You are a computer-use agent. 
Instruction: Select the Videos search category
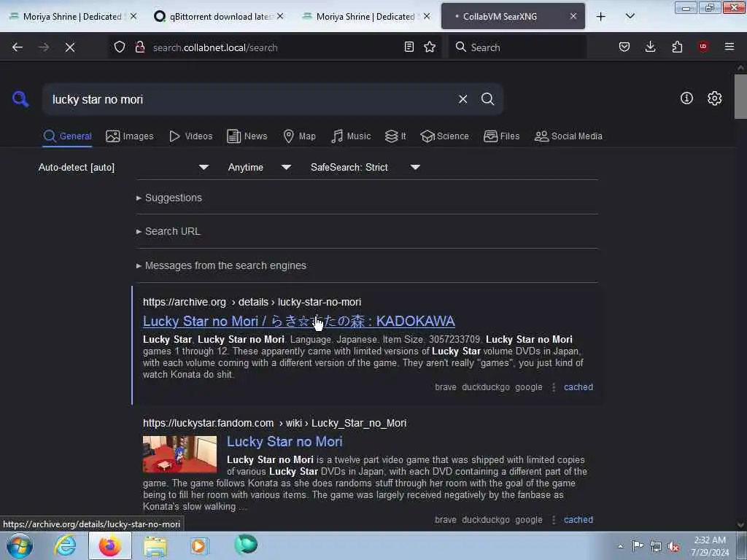click(x=190, y=136)
